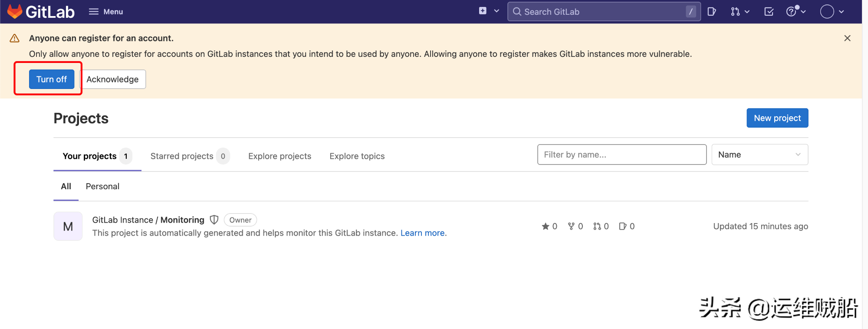Click the Turn off button

[x=52, y=79]
